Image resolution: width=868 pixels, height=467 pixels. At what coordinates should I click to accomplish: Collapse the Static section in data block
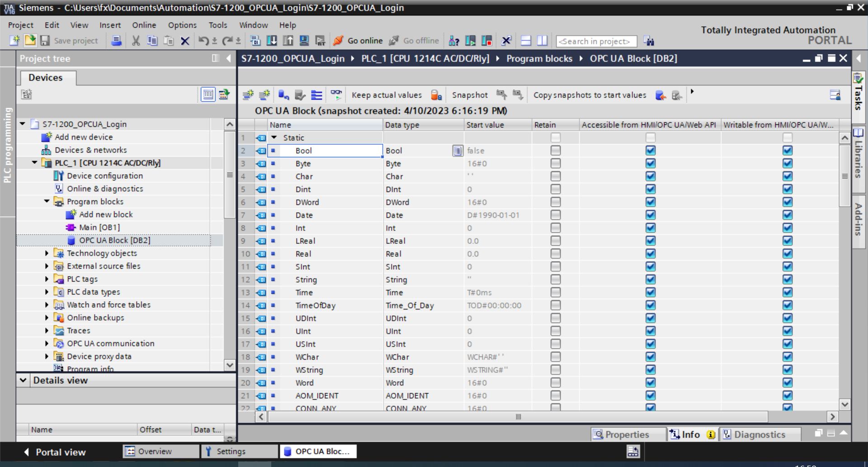point(274,138)
